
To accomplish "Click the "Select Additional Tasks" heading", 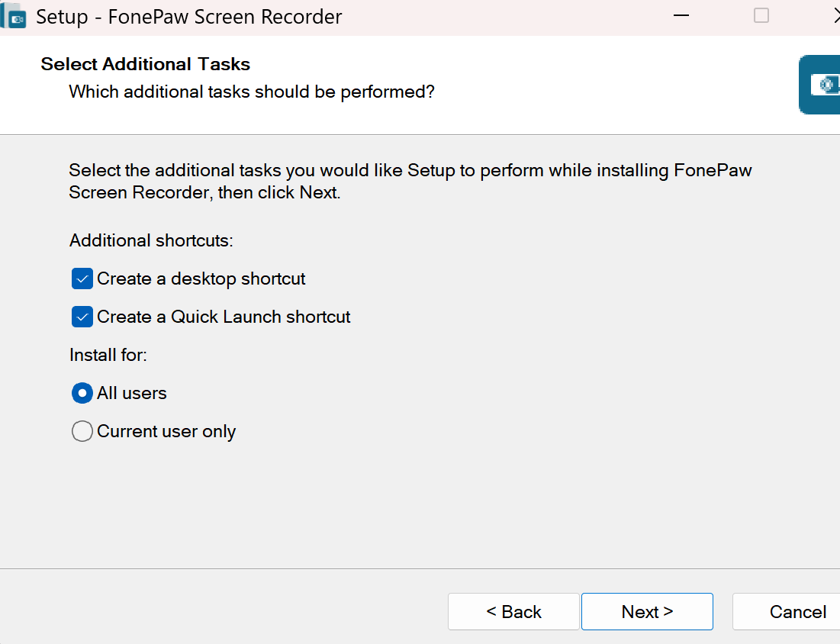I will pyautogui.click(x=146, y=64).
